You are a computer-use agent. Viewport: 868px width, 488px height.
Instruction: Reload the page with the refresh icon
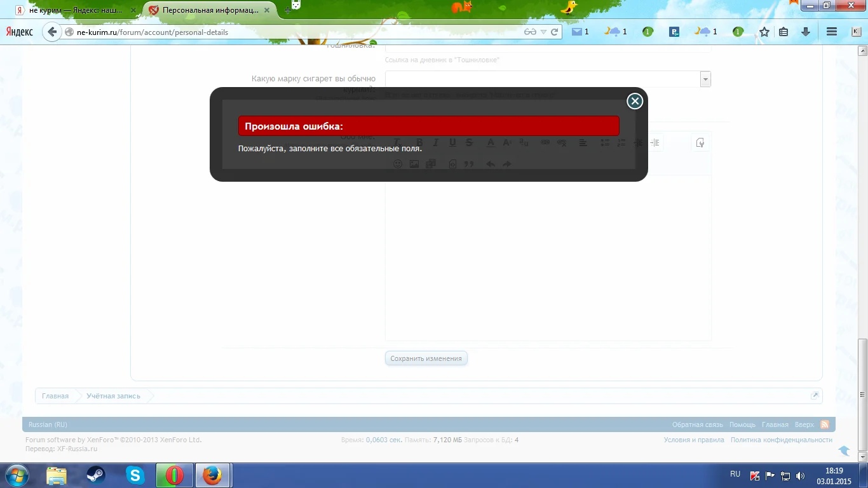(555, 32)
